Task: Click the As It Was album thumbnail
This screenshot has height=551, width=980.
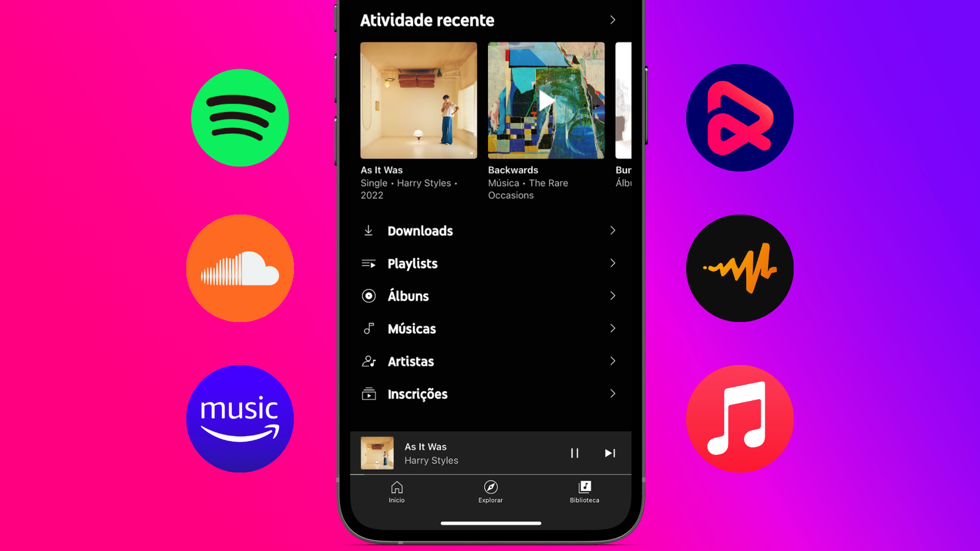Action: 418,99
